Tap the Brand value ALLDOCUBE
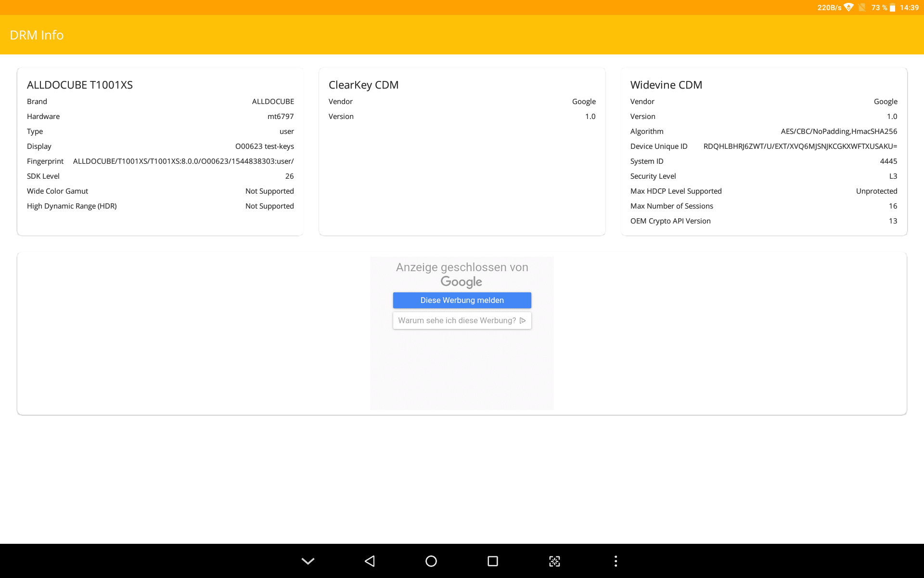Viewport: 924px width, 578px height. pos(273,101)
